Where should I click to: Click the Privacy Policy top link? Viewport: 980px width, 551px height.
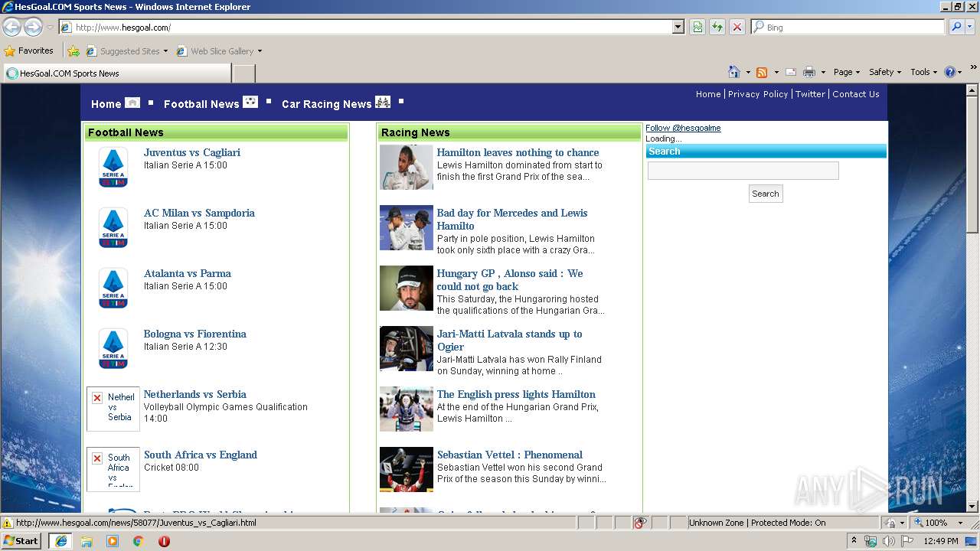[758, 94]
